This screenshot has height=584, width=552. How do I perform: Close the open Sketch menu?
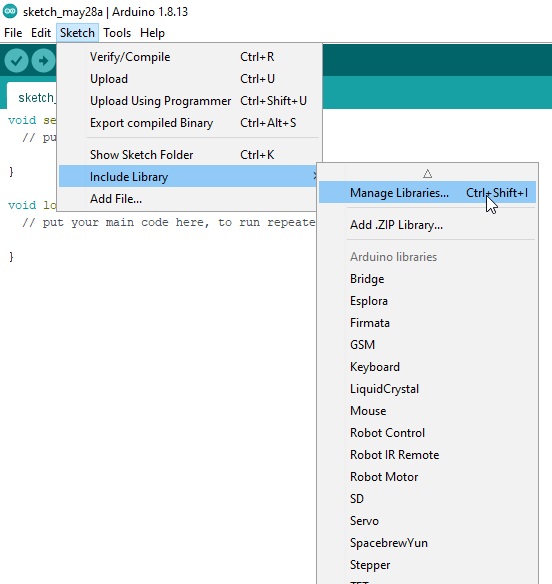(x=77, y=33)
